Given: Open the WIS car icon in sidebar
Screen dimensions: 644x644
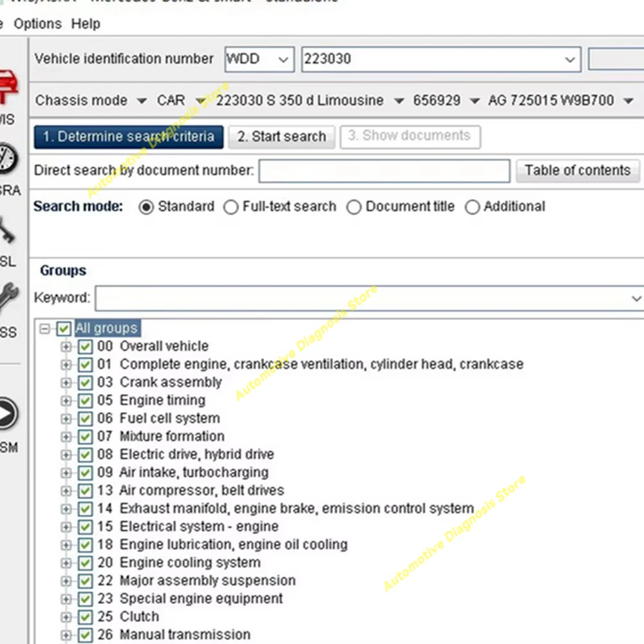Looking at the screenshot, I should click(8, 87).
